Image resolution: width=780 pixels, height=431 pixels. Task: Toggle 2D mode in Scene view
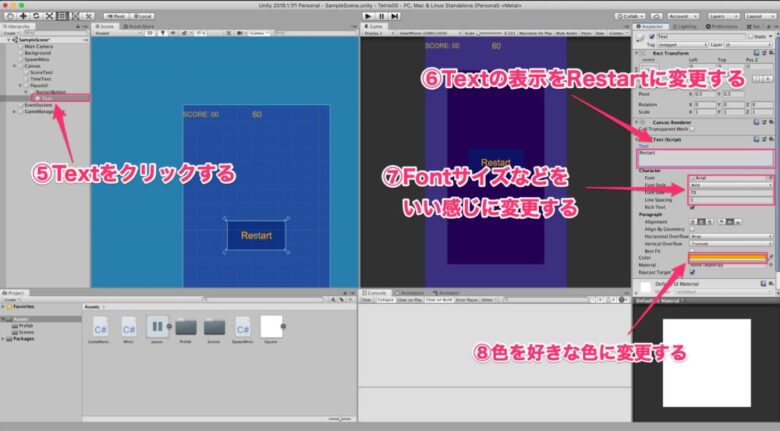click(x=150, y=33)
